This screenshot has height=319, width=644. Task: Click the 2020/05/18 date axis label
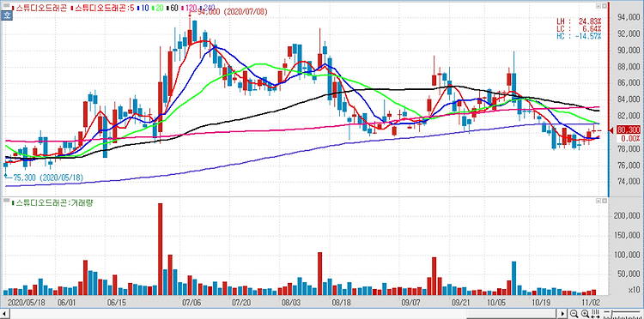pos(27,302)
